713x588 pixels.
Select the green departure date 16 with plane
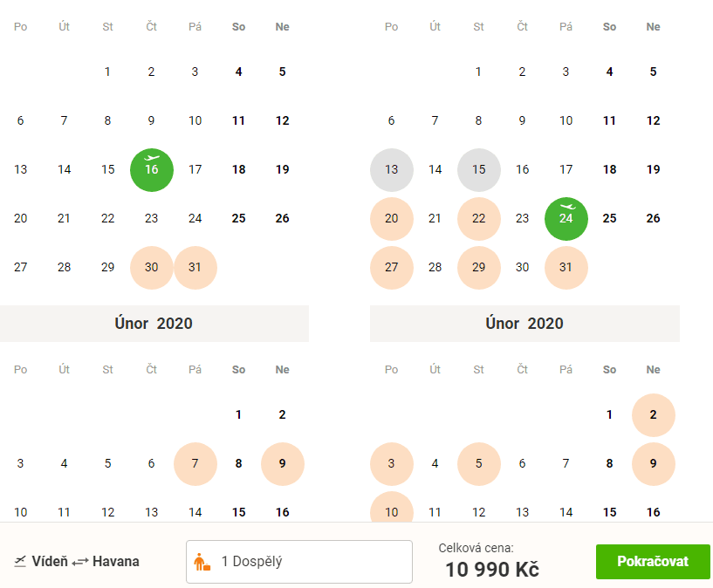[152, 170]
